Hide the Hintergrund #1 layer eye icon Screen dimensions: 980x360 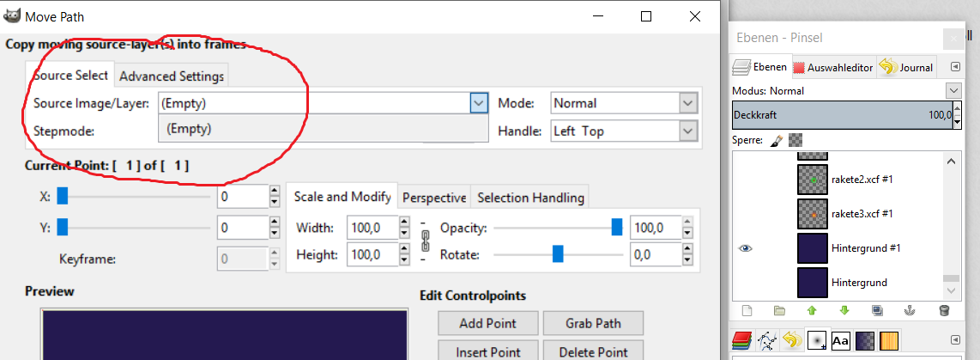tap(744, 248)
